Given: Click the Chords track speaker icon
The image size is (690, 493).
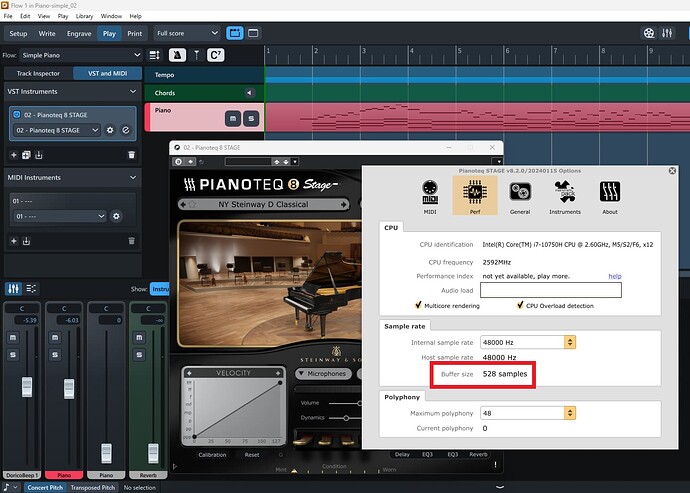Looking at the screenshot, I should coord(250,93).
